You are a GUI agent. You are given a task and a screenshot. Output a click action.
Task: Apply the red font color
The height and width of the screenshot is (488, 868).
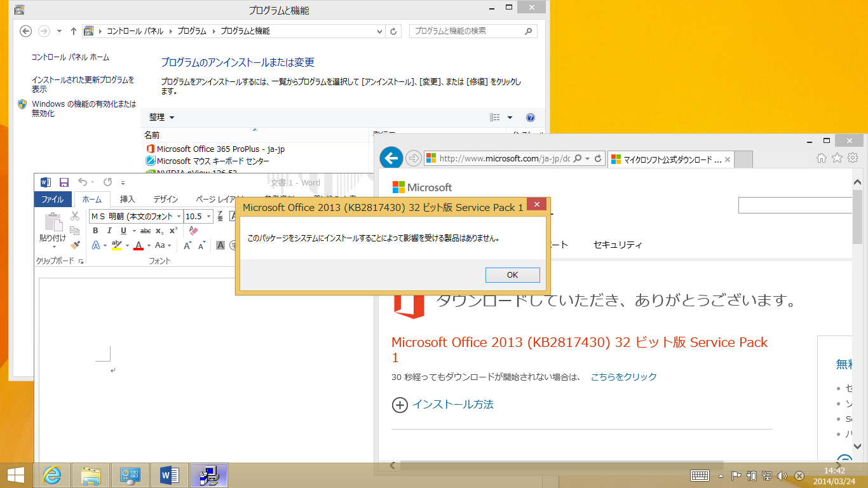click(139, 245)
